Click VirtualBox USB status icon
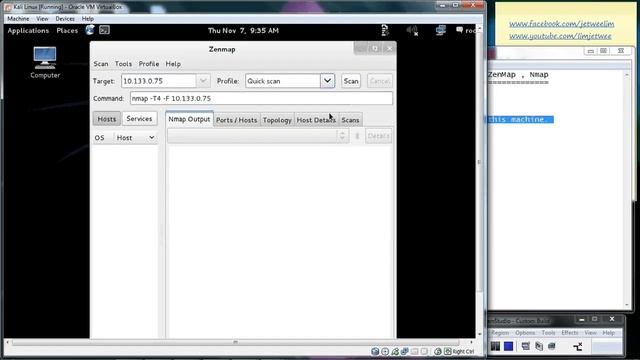 [x=395, y=351]
